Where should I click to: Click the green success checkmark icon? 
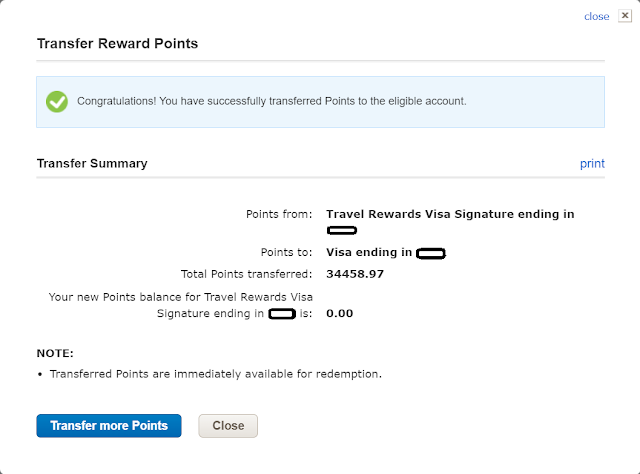pos(57,101)
